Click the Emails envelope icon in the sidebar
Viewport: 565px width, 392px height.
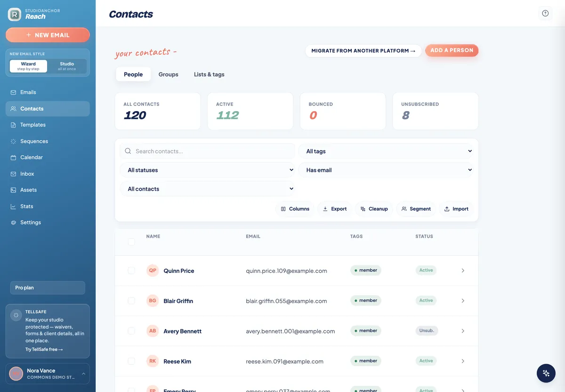coord(13,92)
